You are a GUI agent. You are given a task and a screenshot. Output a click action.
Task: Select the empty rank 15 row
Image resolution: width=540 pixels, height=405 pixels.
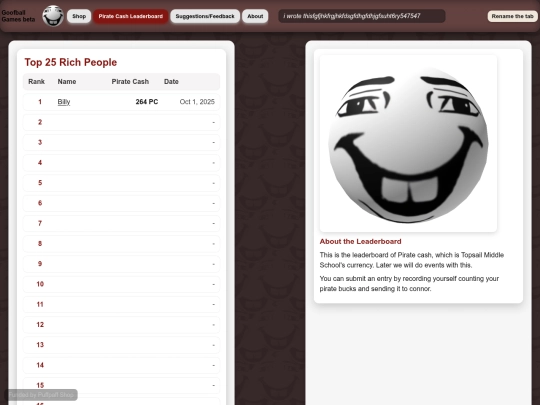point(121,385)
